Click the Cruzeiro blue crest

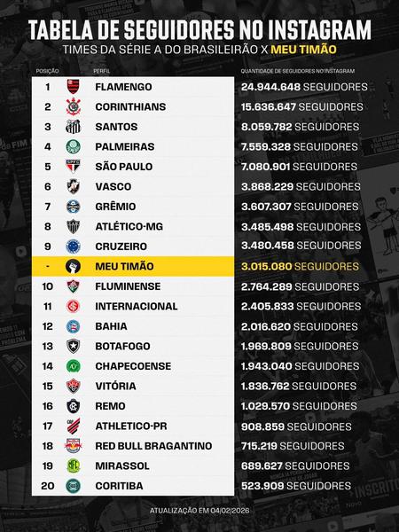[73, 246]
